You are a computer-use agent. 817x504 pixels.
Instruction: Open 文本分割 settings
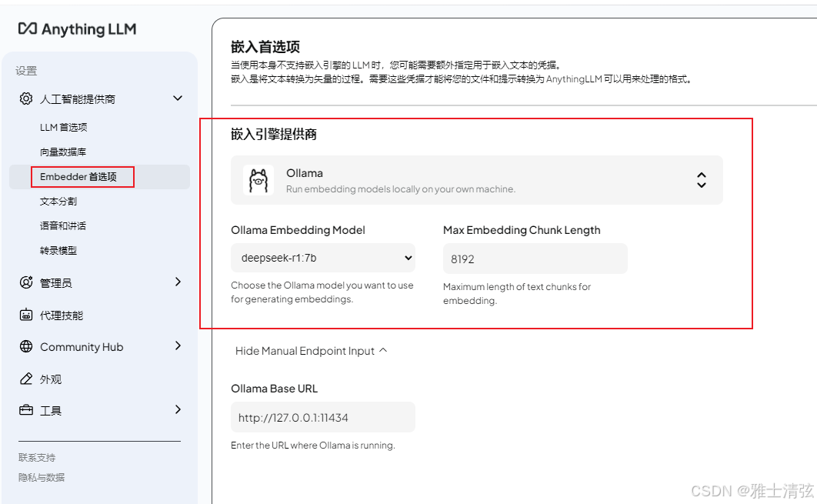pyautogui.click(x=58, y=201)
